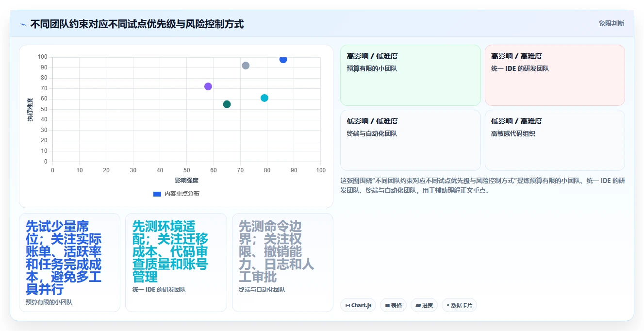Click 统一 IDE 的研发团队 caption under cyan card
644x331 pixels.
pos(159,289)
